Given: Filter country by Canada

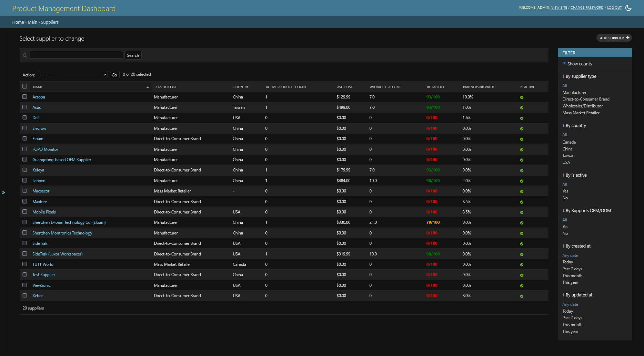Looking at the screenshot, I should point(569,142).
